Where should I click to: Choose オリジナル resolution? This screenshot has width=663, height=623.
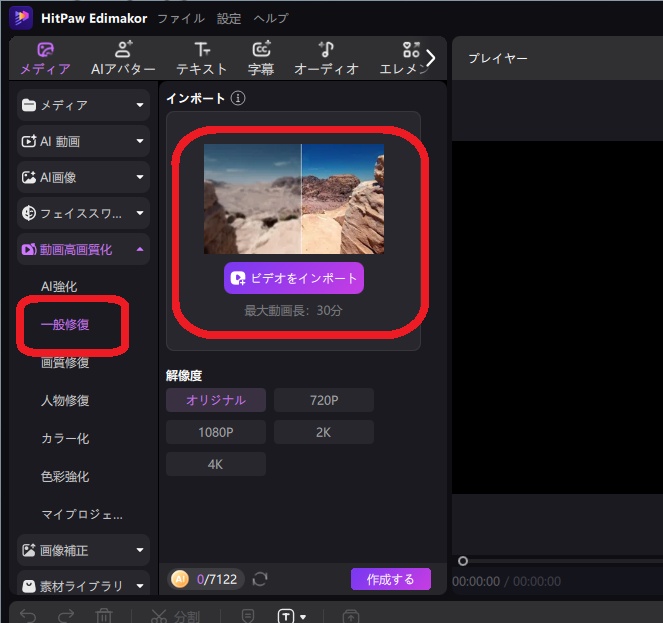[216, 400]
